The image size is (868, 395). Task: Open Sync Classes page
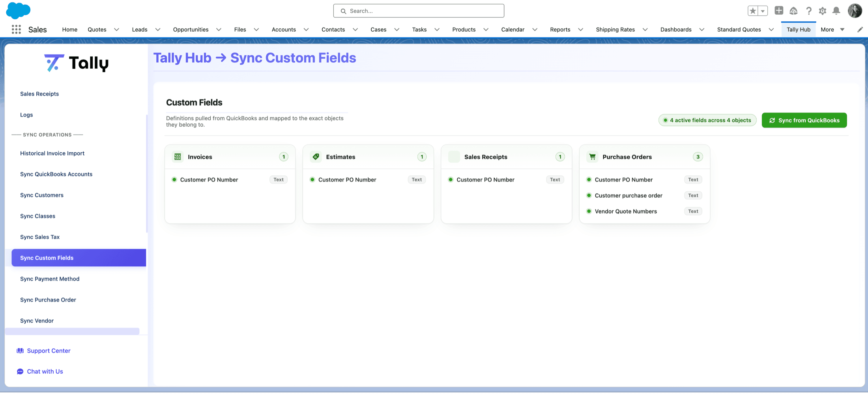37,216
